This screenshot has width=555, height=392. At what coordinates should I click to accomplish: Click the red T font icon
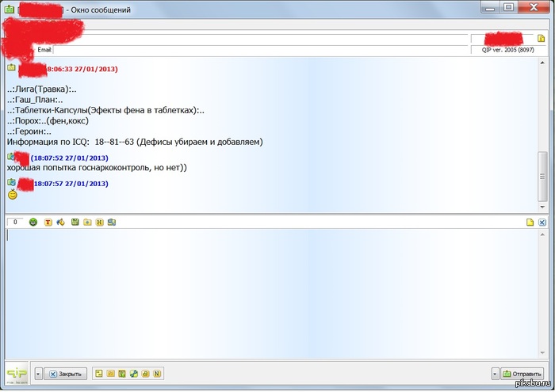(48, 223)
